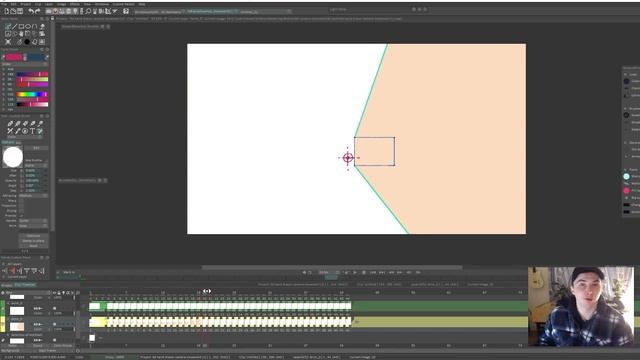The image size is (640, 360).
Task: Select the transform crossed-arrows tool
Action: (x=8, y=42)
